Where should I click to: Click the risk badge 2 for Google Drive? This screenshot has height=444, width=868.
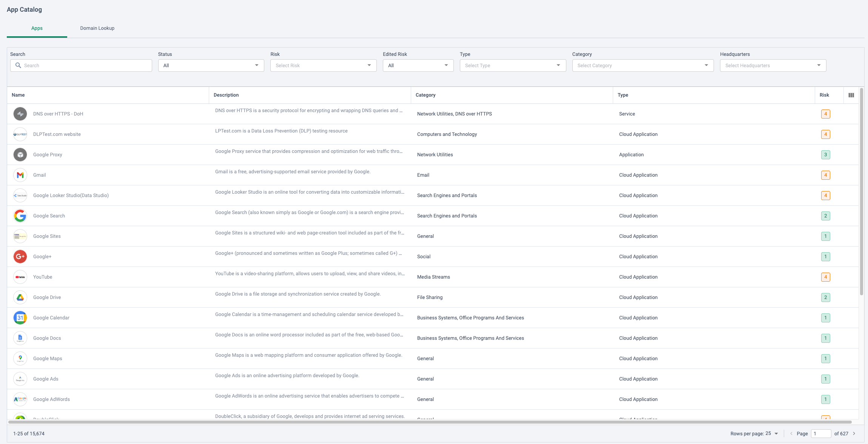click(826, 298)
